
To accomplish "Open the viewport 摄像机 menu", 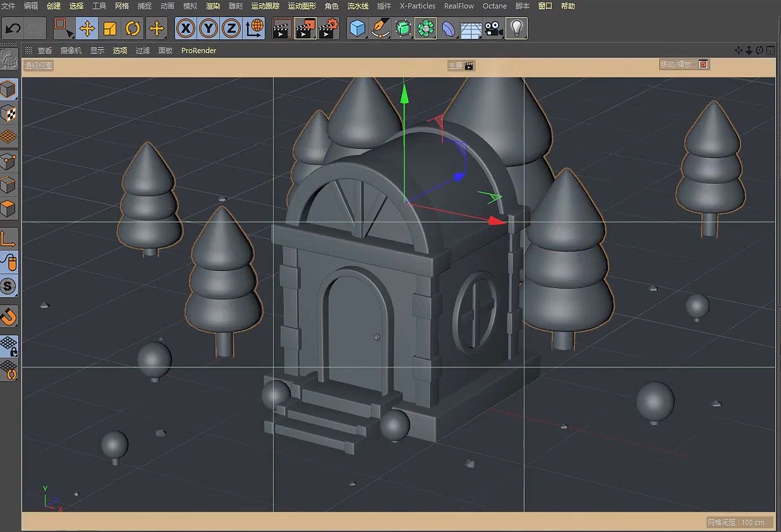I will tap(71, 51).
